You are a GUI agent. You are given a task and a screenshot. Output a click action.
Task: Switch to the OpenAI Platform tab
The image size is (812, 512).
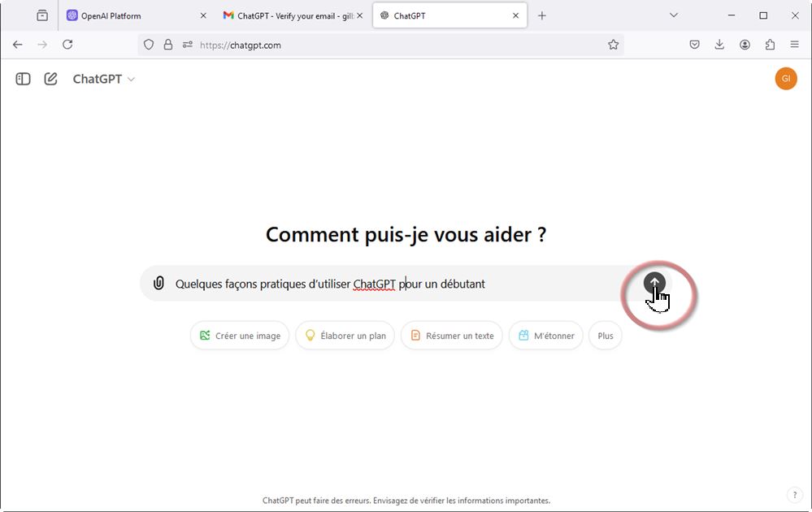pyautogui.click(x=137, y=15)
